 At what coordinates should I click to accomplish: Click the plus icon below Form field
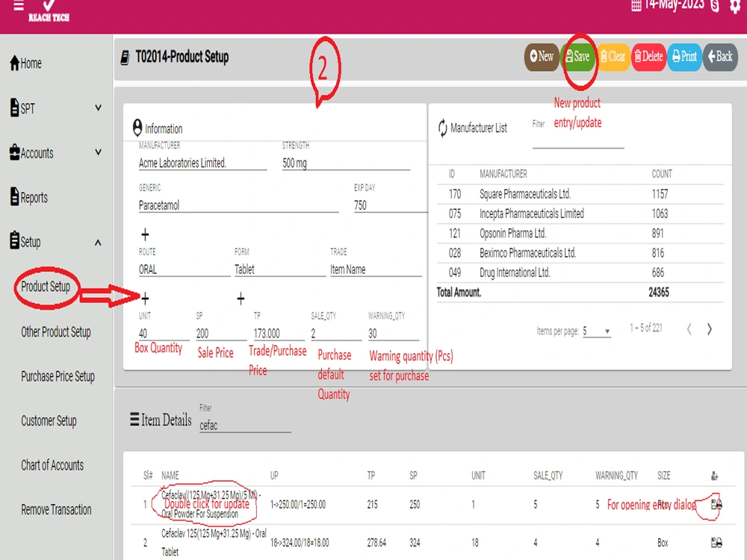coord(241,299)
